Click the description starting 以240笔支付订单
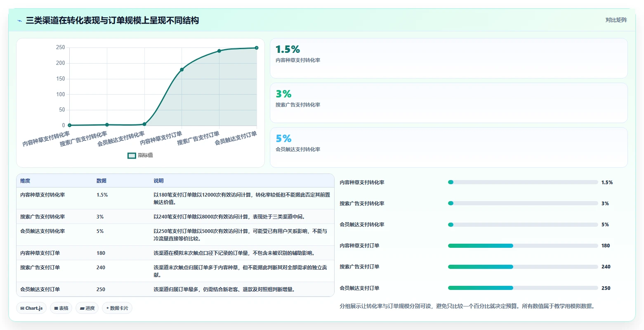Screen dimensions: 644x330 tap(229, 217)
